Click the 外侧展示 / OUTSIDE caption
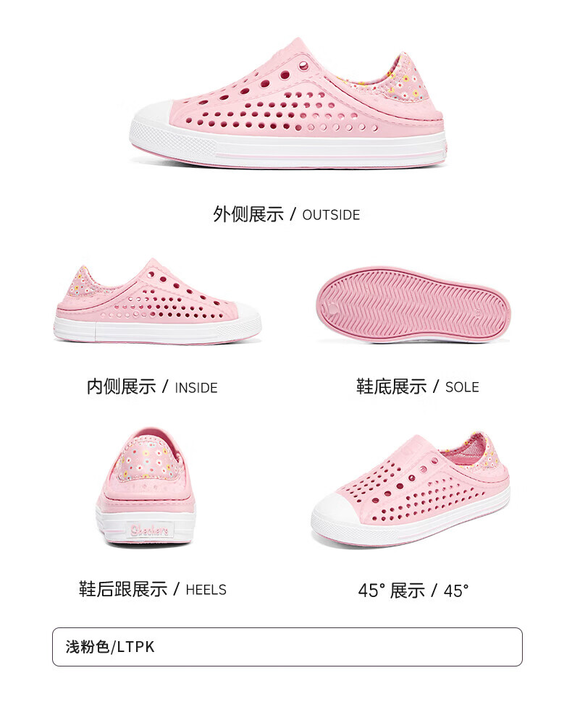The width and height of the screenshot is (572, 728). (286, 214)
